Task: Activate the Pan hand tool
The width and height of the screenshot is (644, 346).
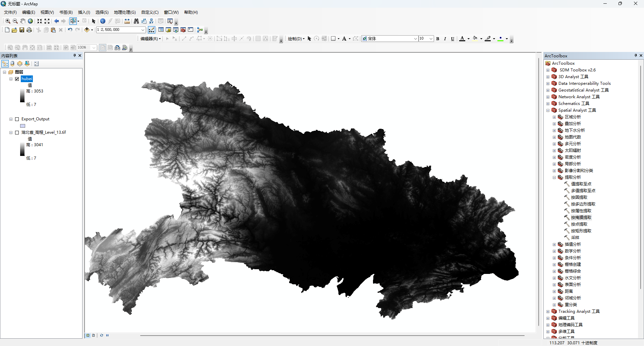Action: click(x=22, y=21)
